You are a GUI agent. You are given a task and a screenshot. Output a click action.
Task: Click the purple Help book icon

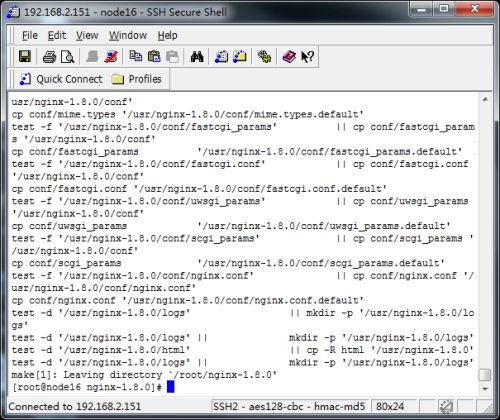(x=289, y=57)
